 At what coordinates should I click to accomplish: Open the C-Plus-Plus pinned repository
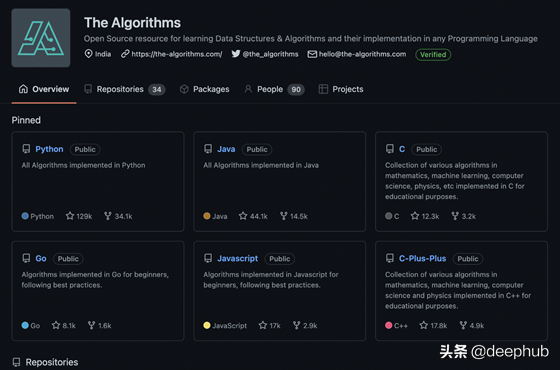422,258
